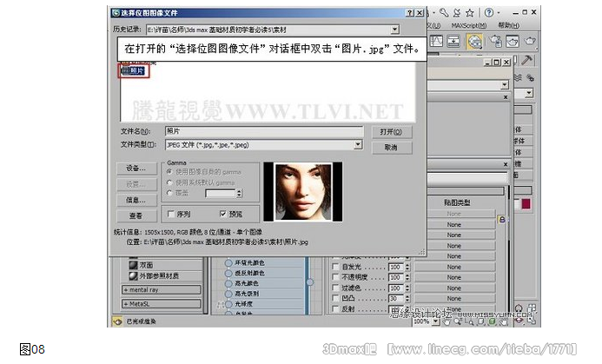602x364 pixels.
Task: Open the 历史记录 path dropdown
Action: [x=394, y=30]
